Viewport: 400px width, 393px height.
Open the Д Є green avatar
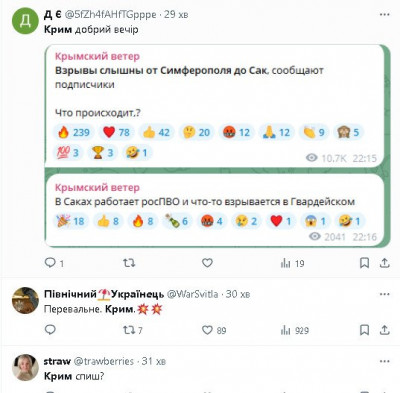25,21
